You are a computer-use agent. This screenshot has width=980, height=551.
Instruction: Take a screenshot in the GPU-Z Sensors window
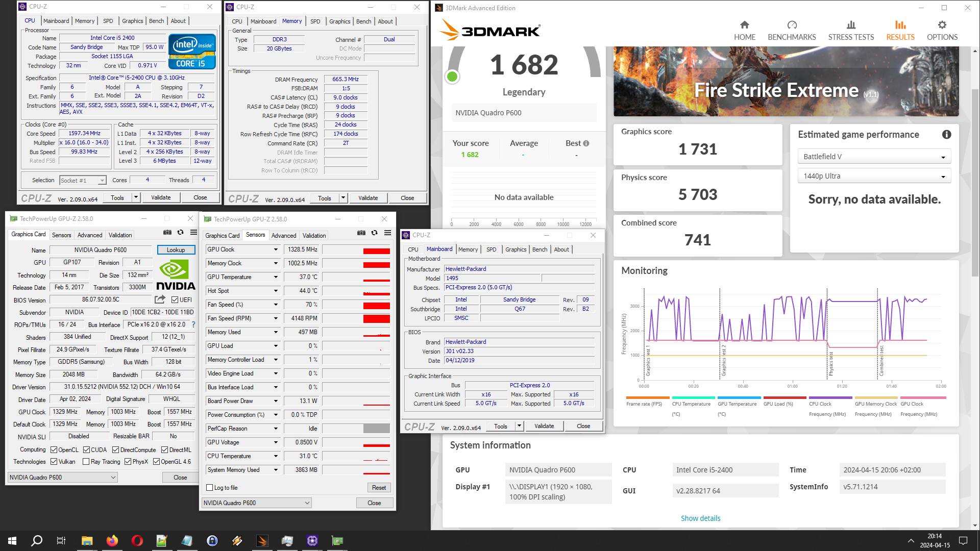point(361,233)
